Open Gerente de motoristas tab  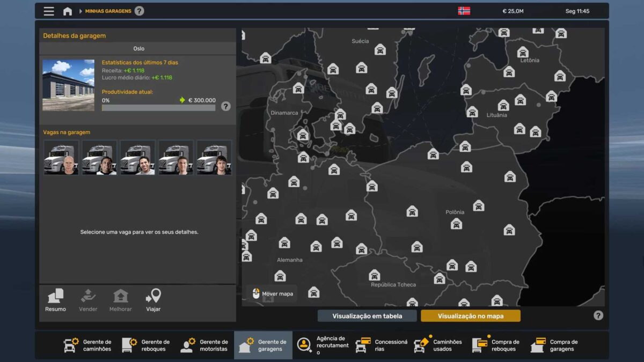point(204,345)
